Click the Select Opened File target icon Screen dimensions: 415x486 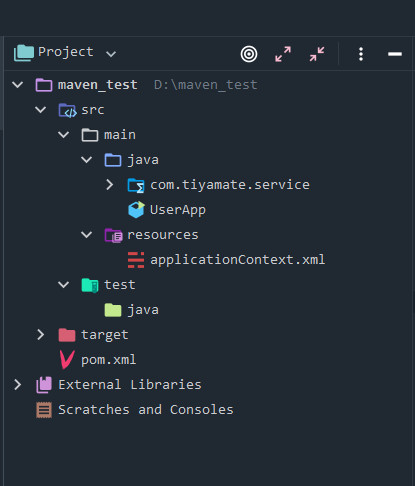click(x=249, y=54)
